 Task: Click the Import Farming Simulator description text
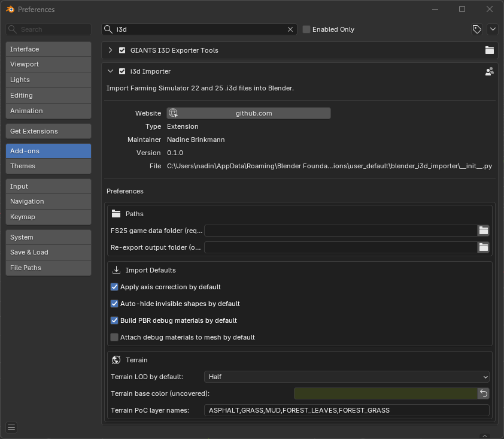[x=200, y=88]
